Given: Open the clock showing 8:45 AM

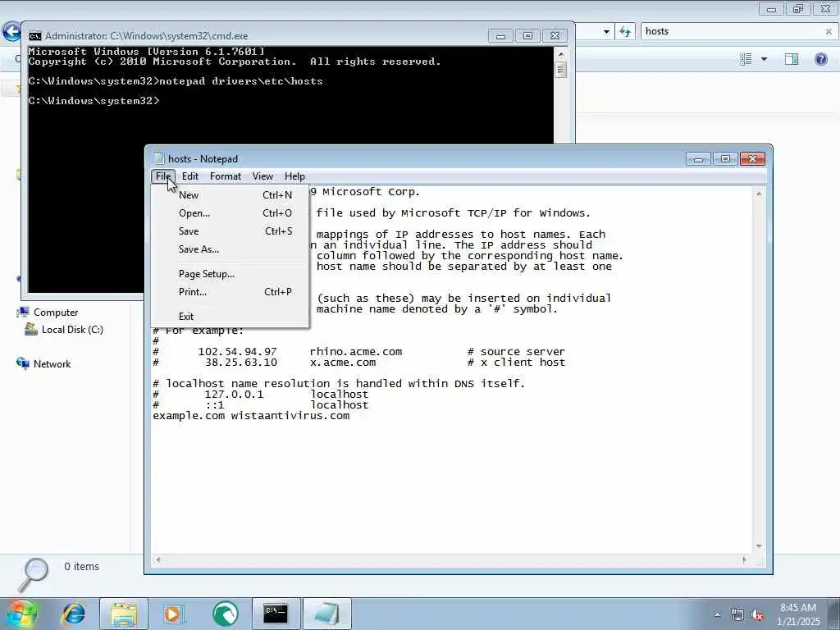Looking at the screenshot, I should (798, 614).
